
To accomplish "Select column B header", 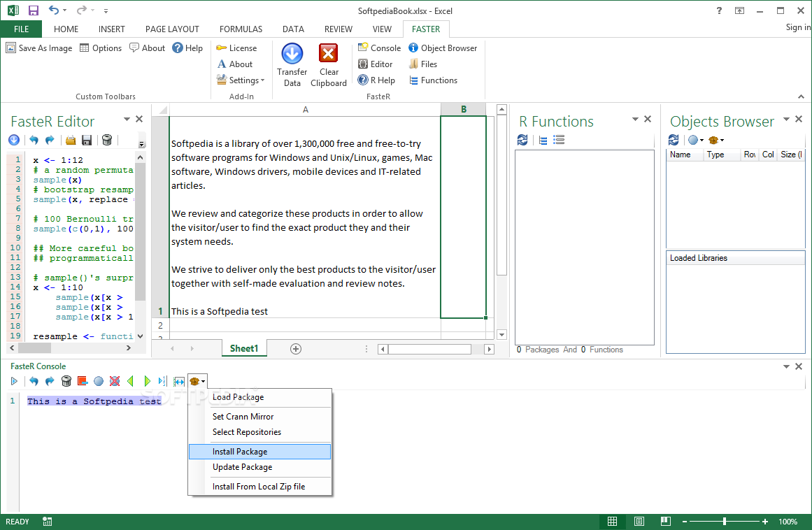I will (x=464, y=109).
